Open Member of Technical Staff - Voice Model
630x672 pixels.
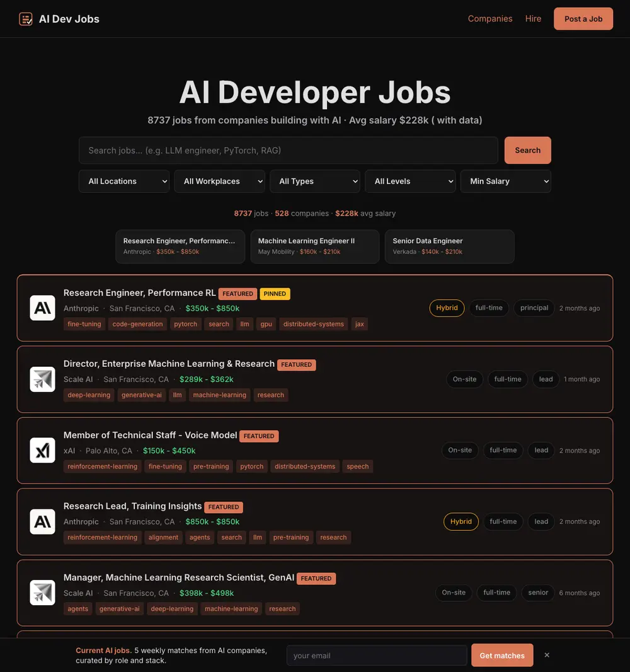coord(150,435)
